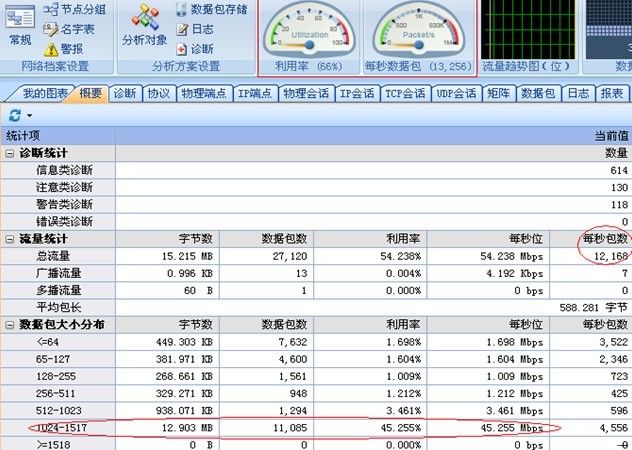This screenshot has width=632, height=450.
Task: Collapse the 数据包大小分布 section
Action: point(10,324)
